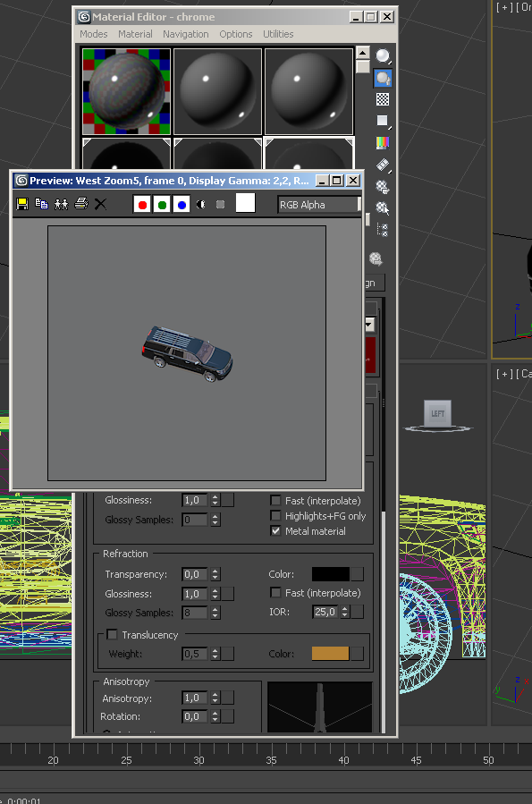Screen dimensions: 532x804
Task: Click the translucency Weight field
Action: pyautogui.click(x=195, y=654)
